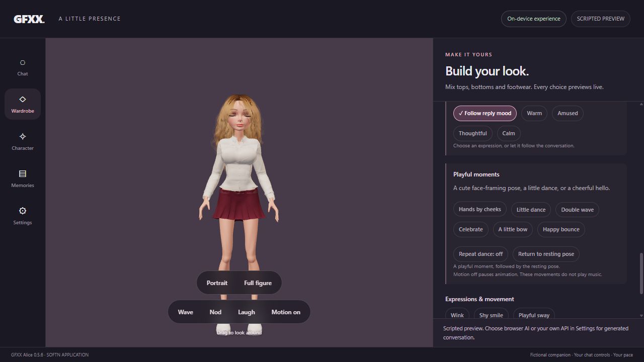Select the Amused expression chip
Viewport: 644px width, 362px height.
click(568, 113)
